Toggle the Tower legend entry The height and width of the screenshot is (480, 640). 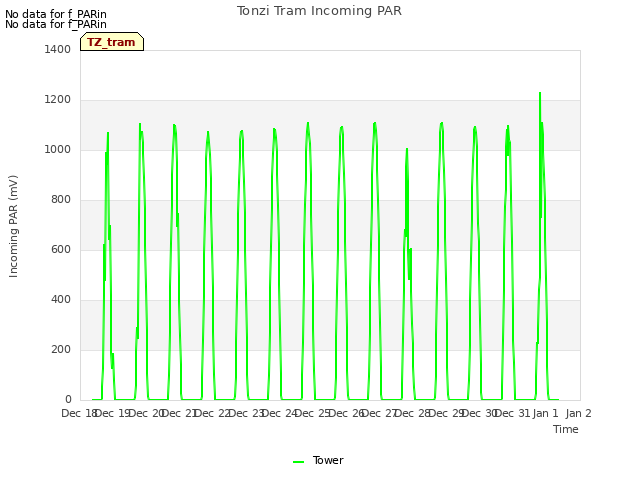(318, 460)
